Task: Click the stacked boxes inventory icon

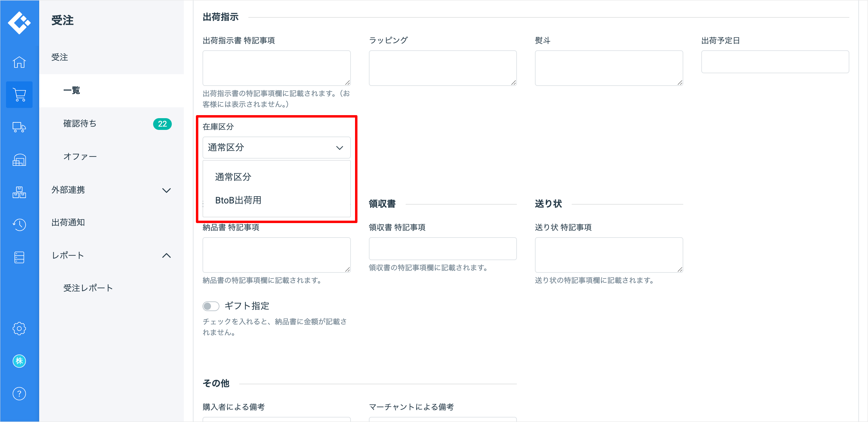Action: coord(19,192)
